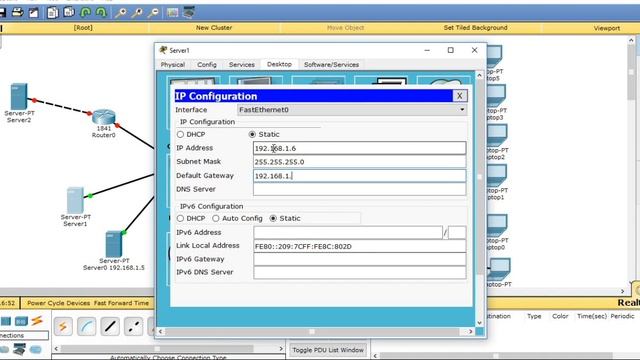Choose the Copper Straight-Through cable
This screenshot has width=640, height=360.
pos(110,326)
